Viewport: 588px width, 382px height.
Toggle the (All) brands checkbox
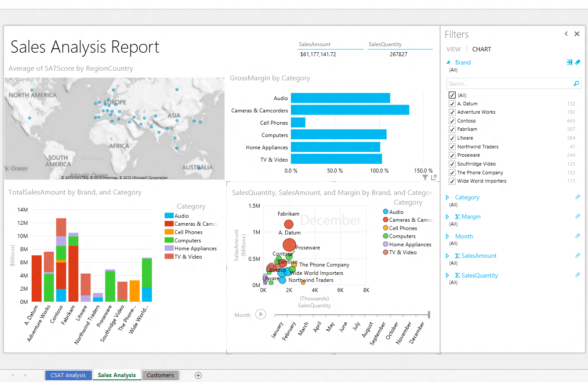(x=452, y=95)
